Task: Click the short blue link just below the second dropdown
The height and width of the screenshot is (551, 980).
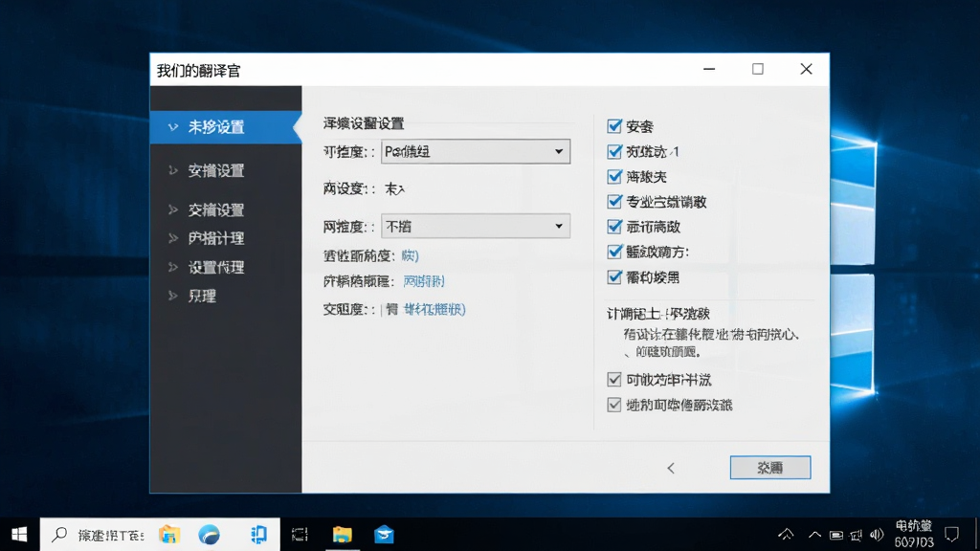Action: [x=410, y=255]
